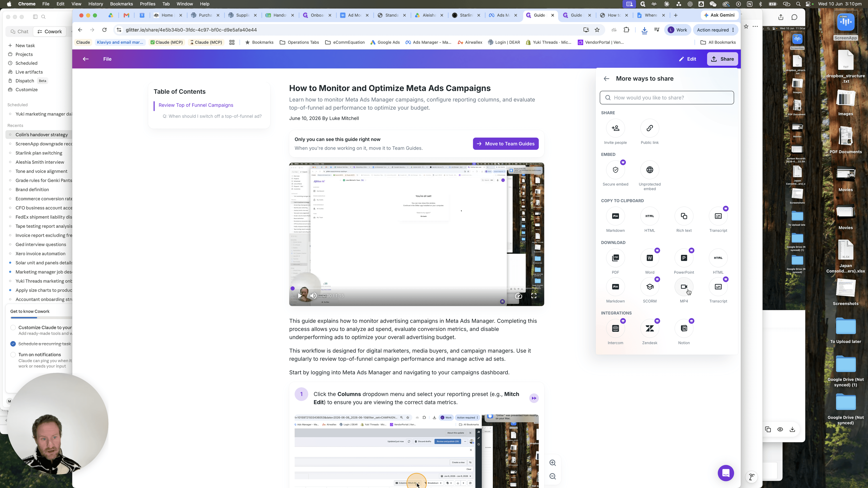Click the purple Share button

pyautogui.click(x=722, y=59)
